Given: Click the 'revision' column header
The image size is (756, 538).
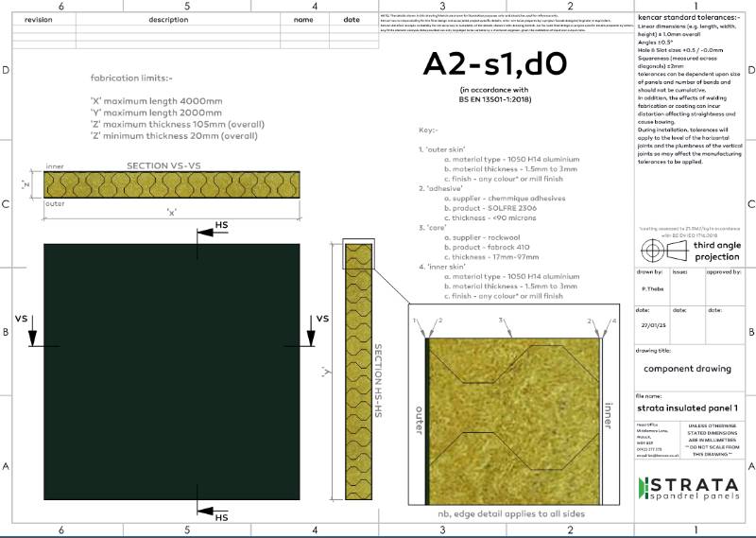Looking at the screenshot, I should [x=39, y=19].
